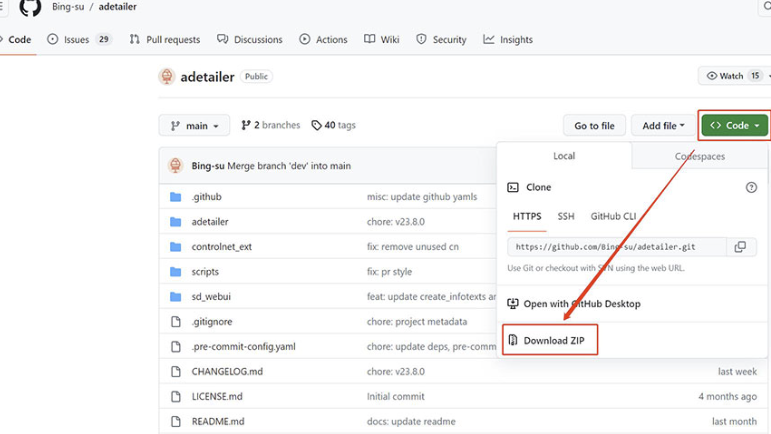Open the Pull requests tab
Image resolution: width=771 pixels, height=434 pixels.
click(165, 39)
